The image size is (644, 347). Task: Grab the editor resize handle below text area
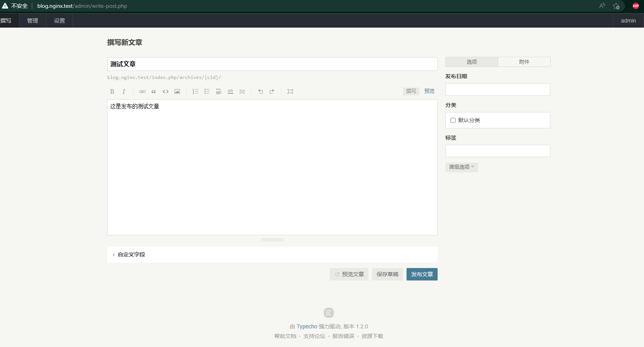pos(272,240)
